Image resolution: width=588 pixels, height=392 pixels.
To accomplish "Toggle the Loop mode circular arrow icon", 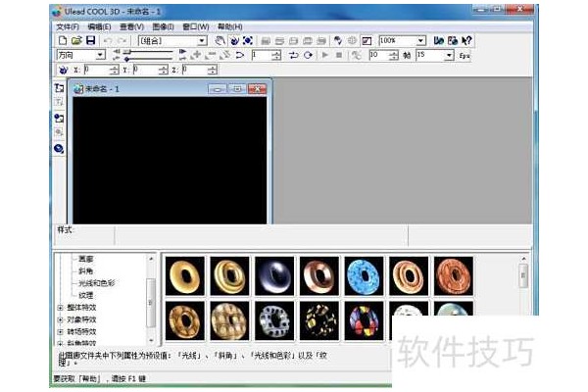I will pos(308,55).
